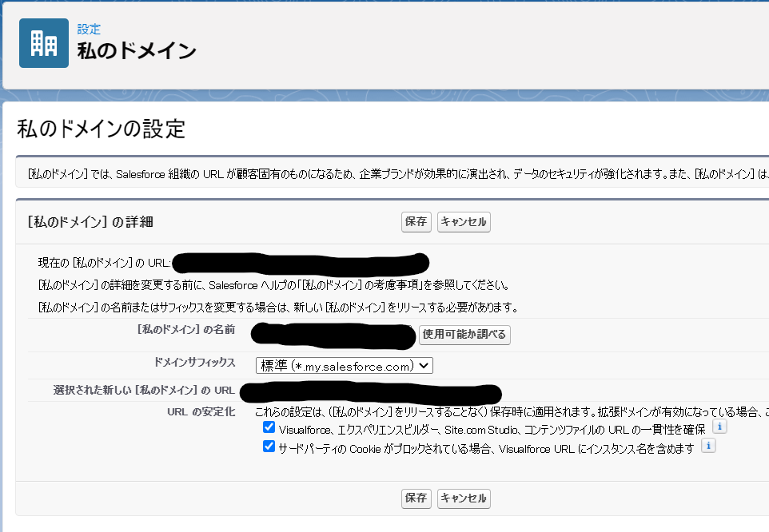Uncheck the Visualforce URL consistency checkbox
Viewport: 769px width, 532px height.
[x=268, y=426]
